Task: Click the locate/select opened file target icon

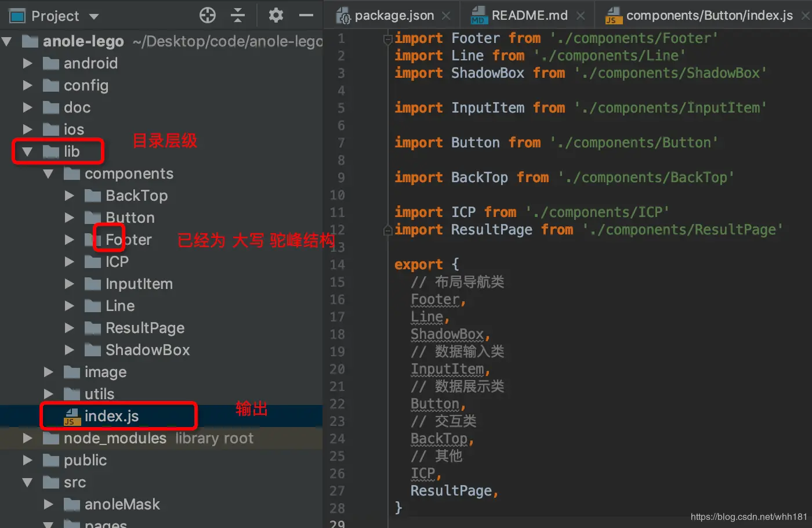Action: (207, 16)
